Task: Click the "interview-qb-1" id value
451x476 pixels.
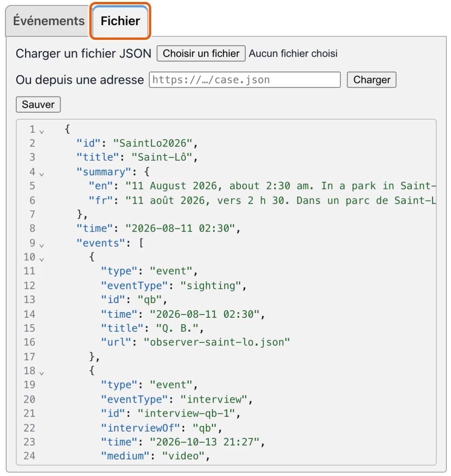Action: click(x=187, y=413)
